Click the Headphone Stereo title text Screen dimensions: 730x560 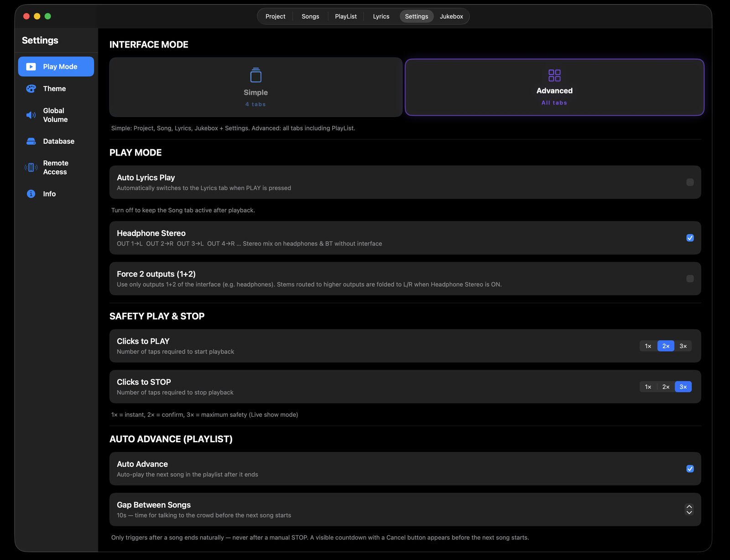tap(151, 233)
